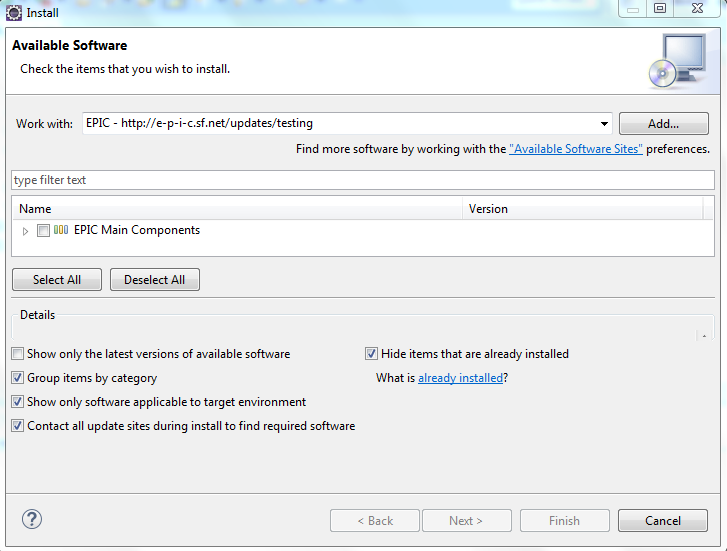
Task: Click the Deselect All button
Action: click(154, 280)
